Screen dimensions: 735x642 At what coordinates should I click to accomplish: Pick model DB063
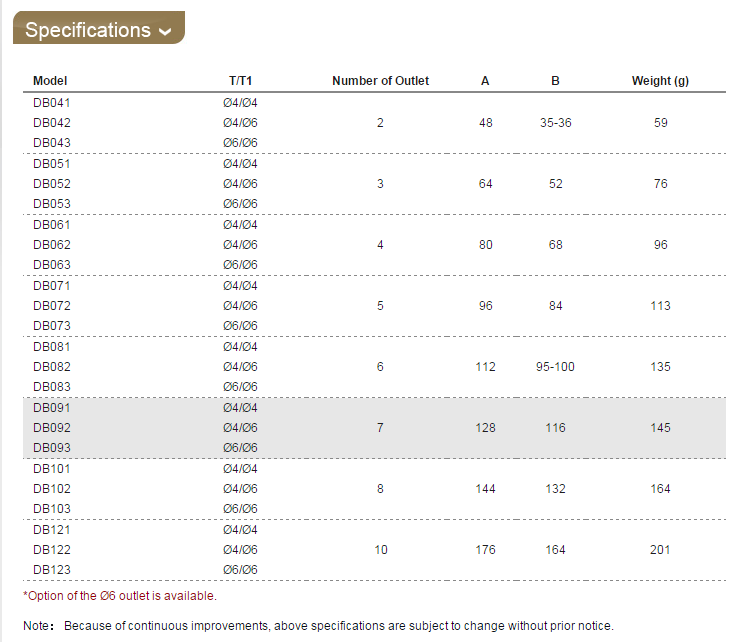click(52, 265)
